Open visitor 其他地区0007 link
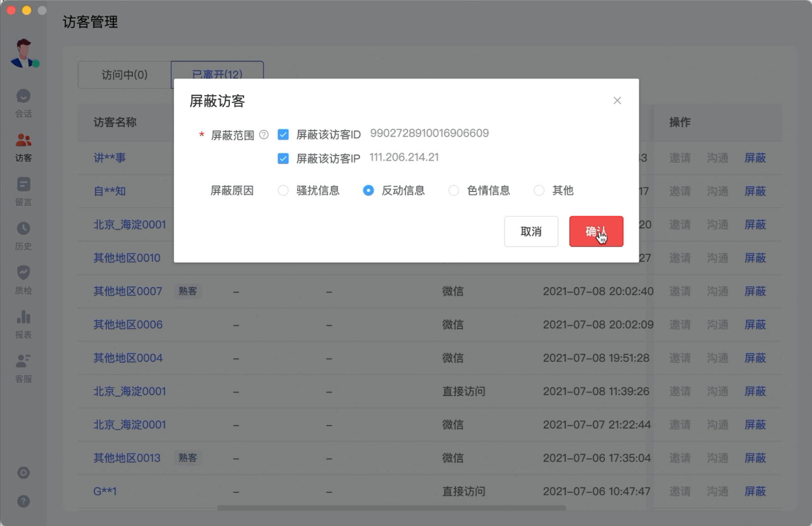The width and height of the screenshot is (812, 526). tap(128, 291)
